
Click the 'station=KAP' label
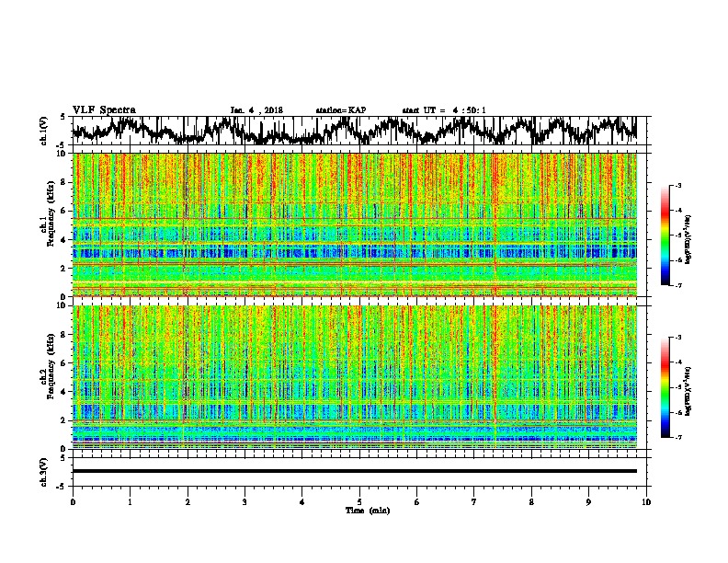(341, 110)
